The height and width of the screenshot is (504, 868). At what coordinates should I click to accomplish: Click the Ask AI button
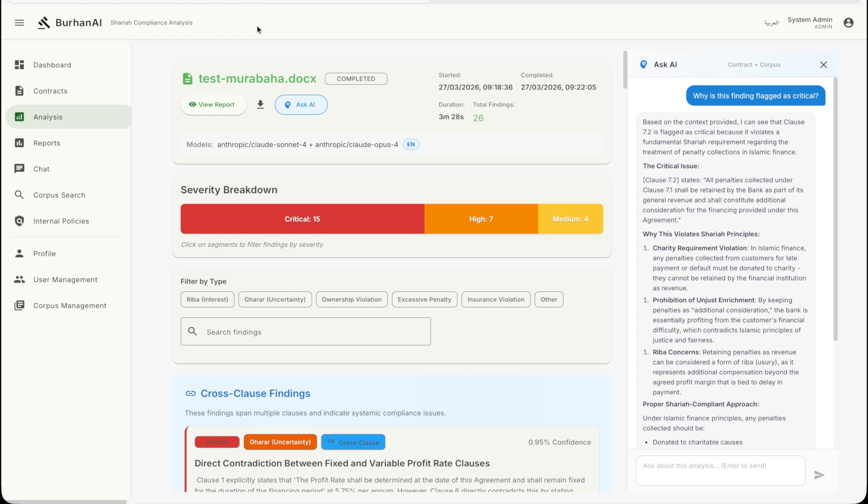pos(301,105)
